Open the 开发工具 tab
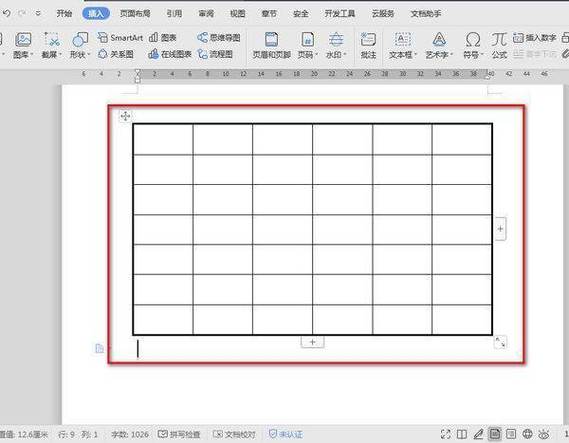The height and width of the screenshot is (443, 569). [340, 14]
